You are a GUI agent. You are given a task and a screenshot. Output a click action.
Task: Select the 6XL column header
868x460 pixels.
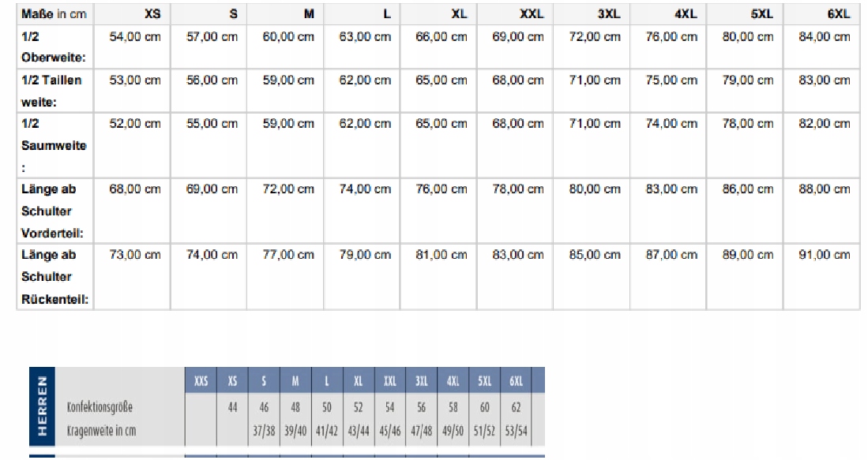838,14
